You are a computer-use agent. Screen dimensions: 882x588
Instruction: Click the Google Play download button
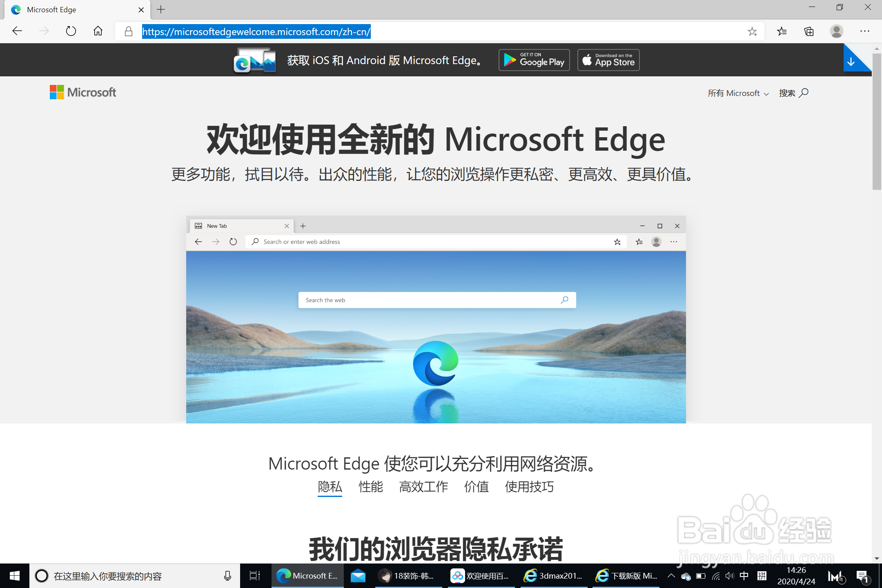[534, 60]
